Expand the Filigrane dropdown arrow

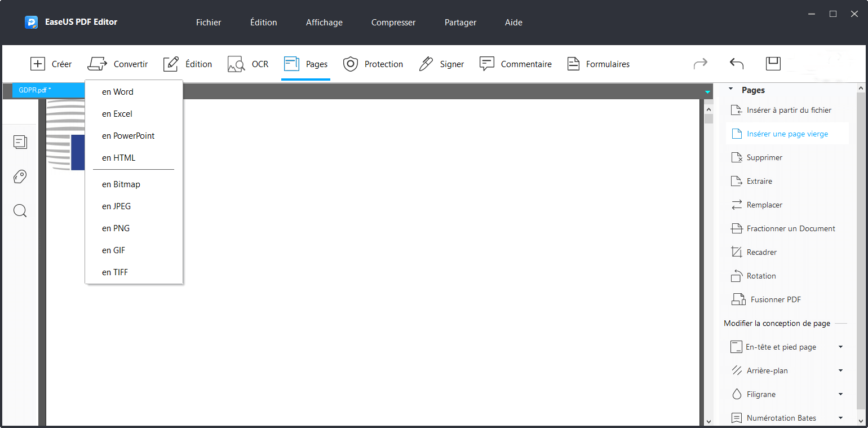pos(840,394)
